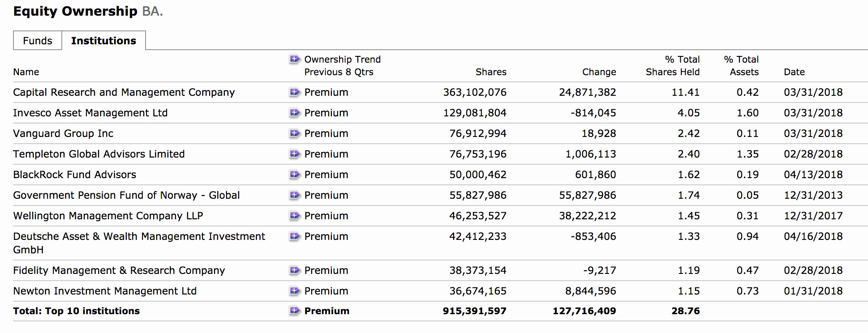Click premium icon in Wellington Management row
868x333 pixels.
point(294,216)
